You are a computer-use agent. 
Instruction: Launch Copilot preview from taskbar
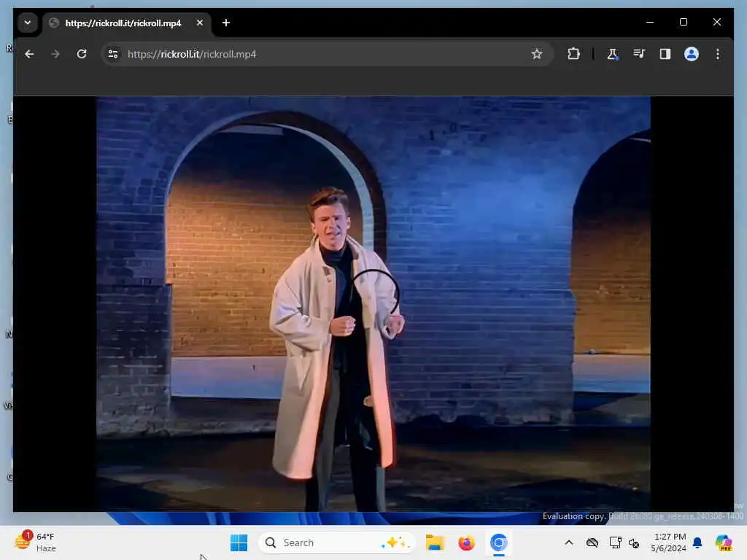724,542
